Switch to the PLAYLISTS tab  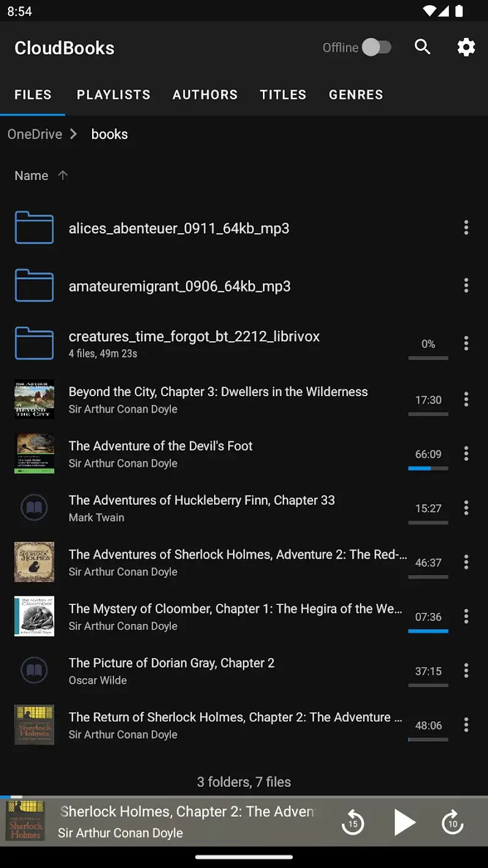[113, 95]
